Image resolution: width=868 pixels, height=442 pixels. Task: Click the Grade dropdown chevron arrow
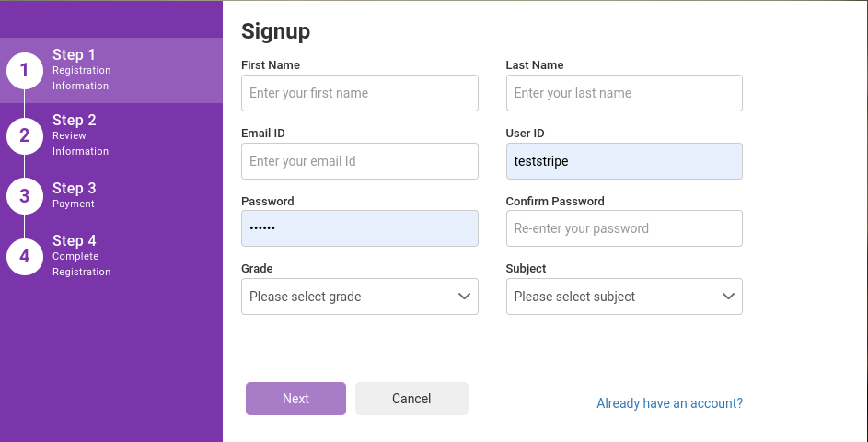pos(465,297)
